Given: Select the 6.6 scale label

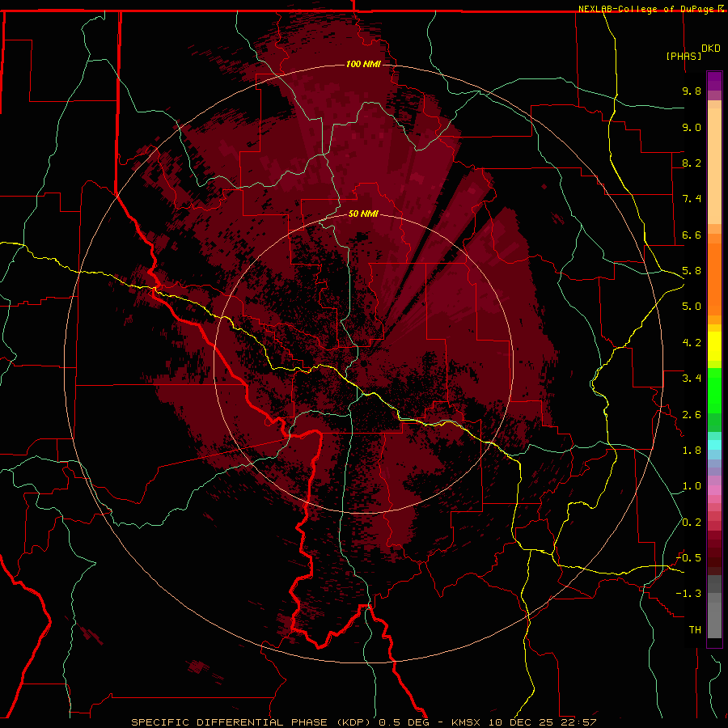Looking at the screenshot, I should [692, 235].
